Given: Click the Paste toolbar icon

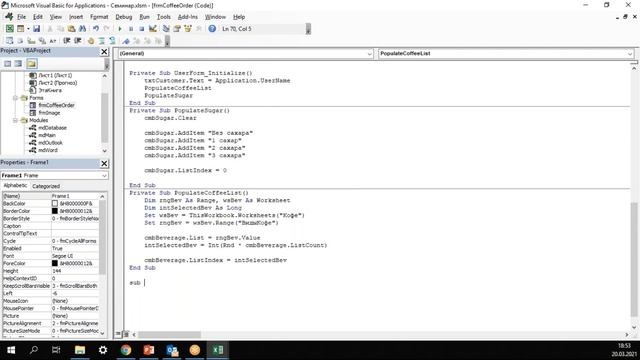Looking at the screenshot, I should (71, 29).
